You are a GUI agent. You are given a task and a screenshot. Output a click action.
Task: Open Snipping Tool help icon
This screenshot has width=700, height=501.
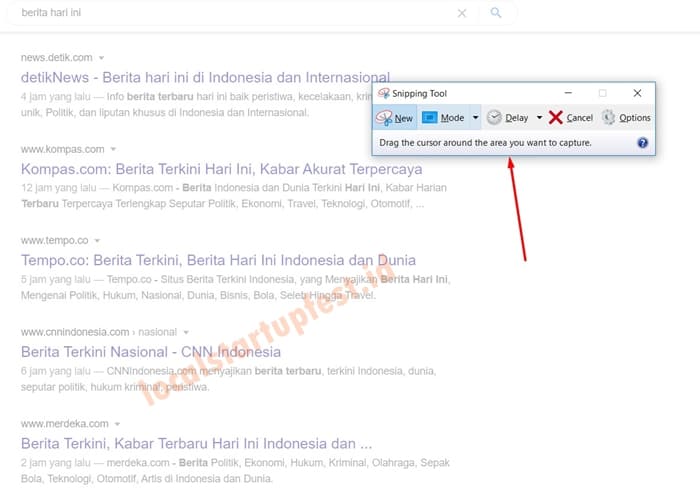(642, 143)
